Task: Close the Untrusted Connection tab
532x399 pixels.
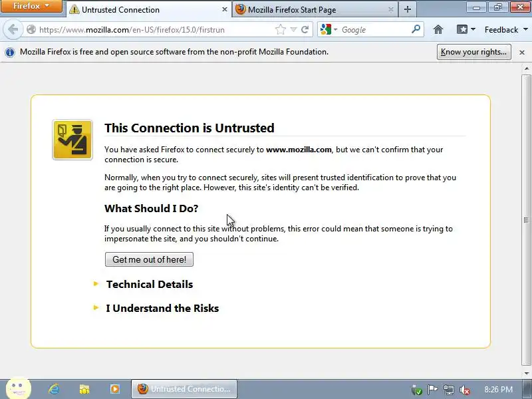Action: coord(224,9)
